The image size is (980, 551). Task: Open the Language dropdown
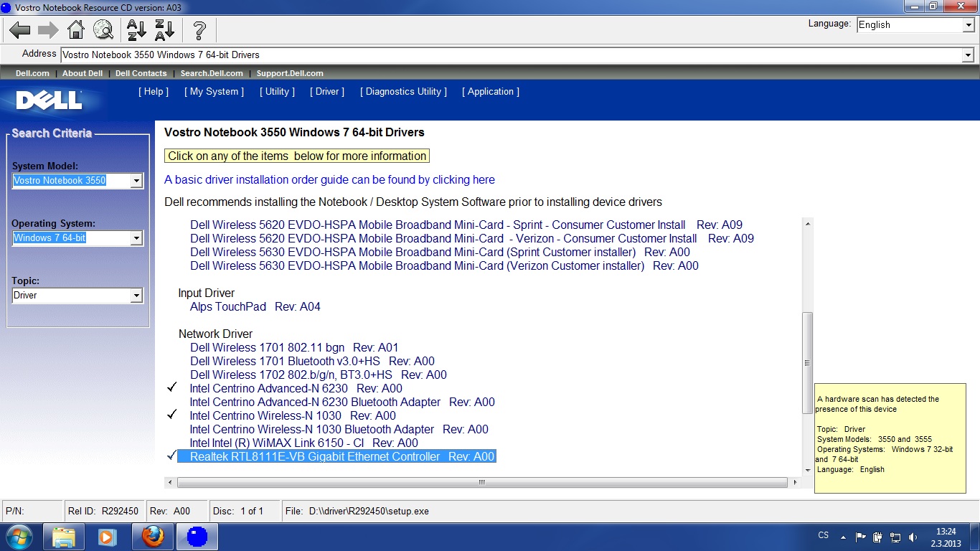[x=968, y=25]
